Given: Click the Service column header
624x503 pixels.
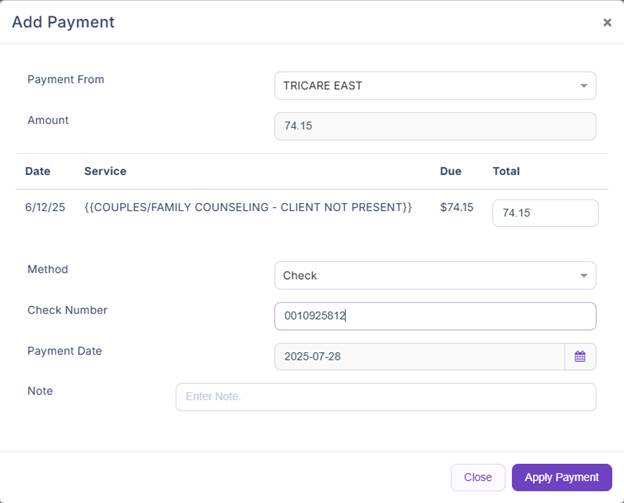Looking at the screenshot, I should coord(105,171).
